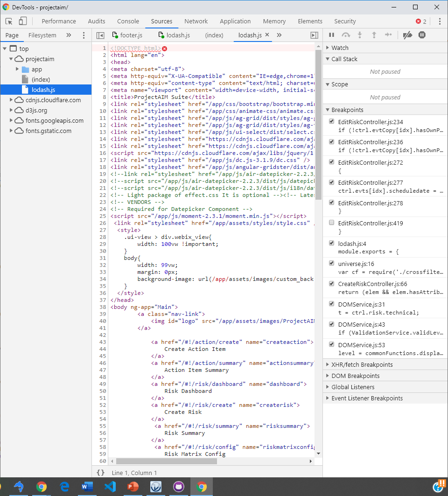Expand the app folder
The height and width of the screenshot is (496, 448).
click(17, 69)
